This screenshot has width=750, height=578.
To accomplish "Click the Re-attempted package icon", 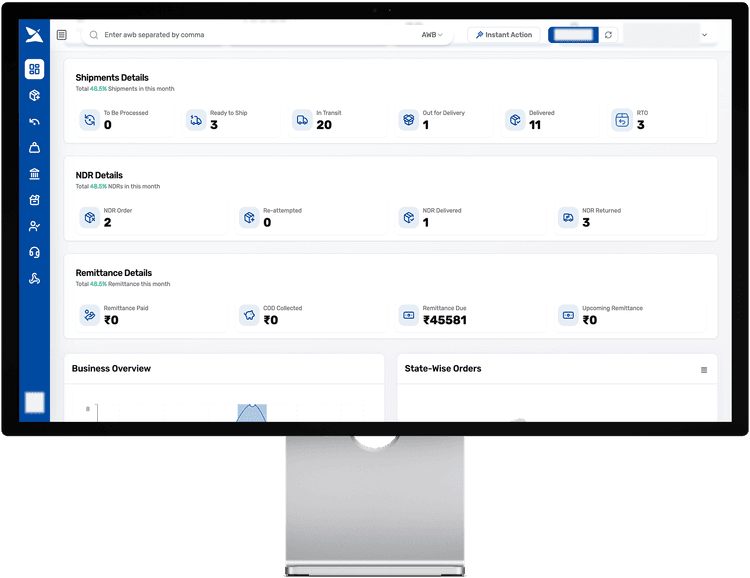I will 249,217.
